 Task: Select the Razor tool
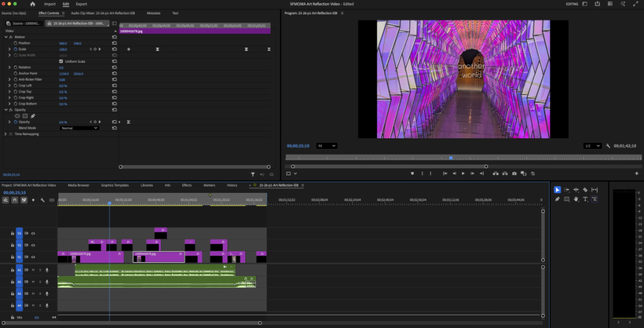pos(586,190)
